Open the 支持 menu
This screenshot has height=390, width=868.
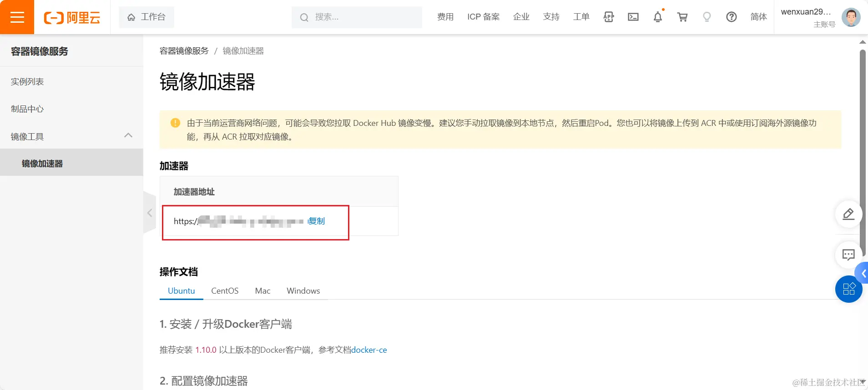tap(551, 17)
